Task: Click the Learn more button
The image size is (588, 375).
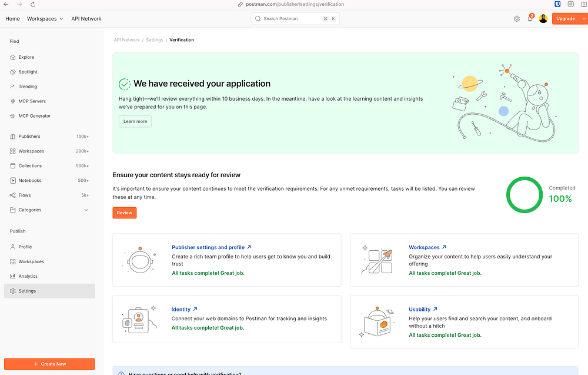Action: click(135, 122)
